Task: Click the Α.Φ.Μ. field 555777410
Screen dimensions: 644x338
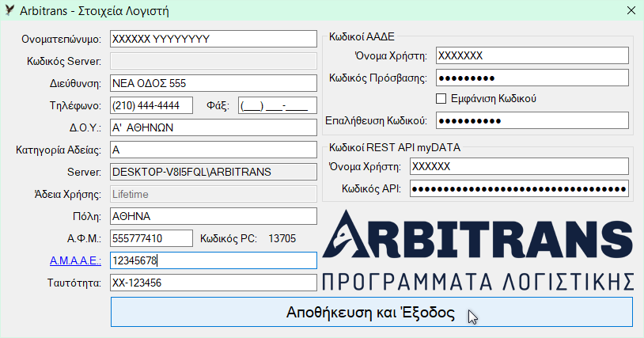Action: [x=151, y=238]
